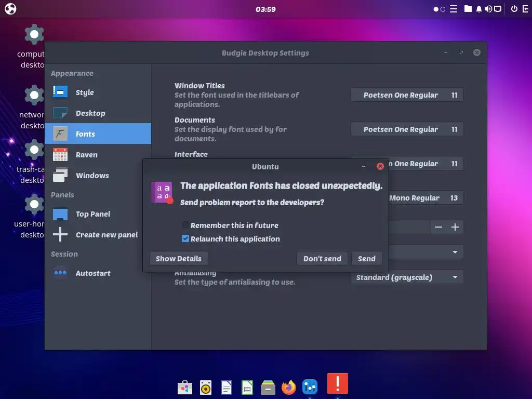Click Send to report problem

coord(366,259)
